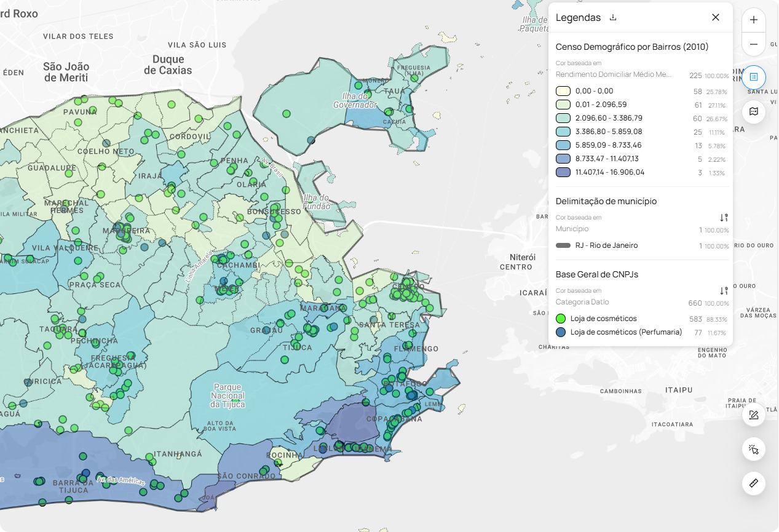This screenshot has height=532, width=779.
Task: Click the zoom in control on the map
Action: (754, 20)
